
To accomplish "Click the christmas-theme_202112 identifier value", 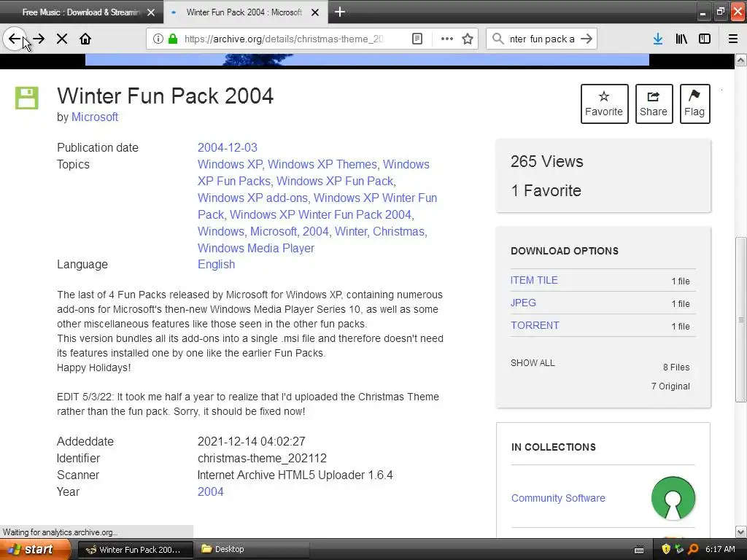I will pos(262,459).
